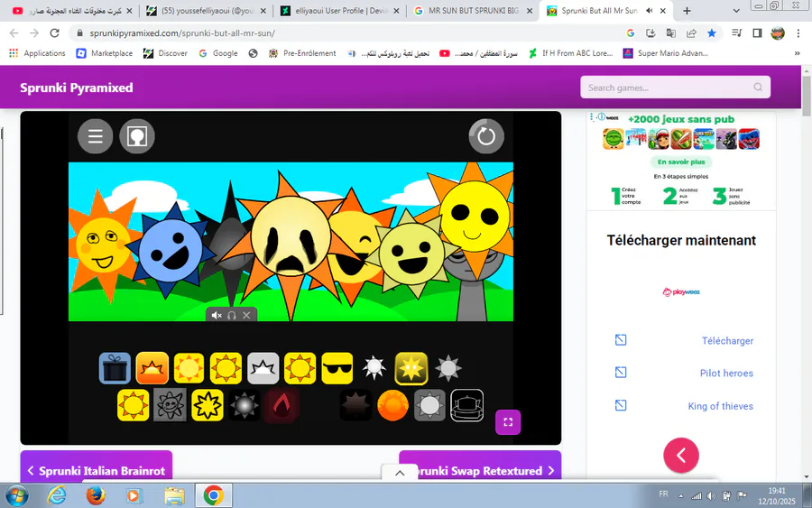Open the FR language selector in the taskbar
The width and height of the screenshot is (812, 508).
tap(663, 494)
